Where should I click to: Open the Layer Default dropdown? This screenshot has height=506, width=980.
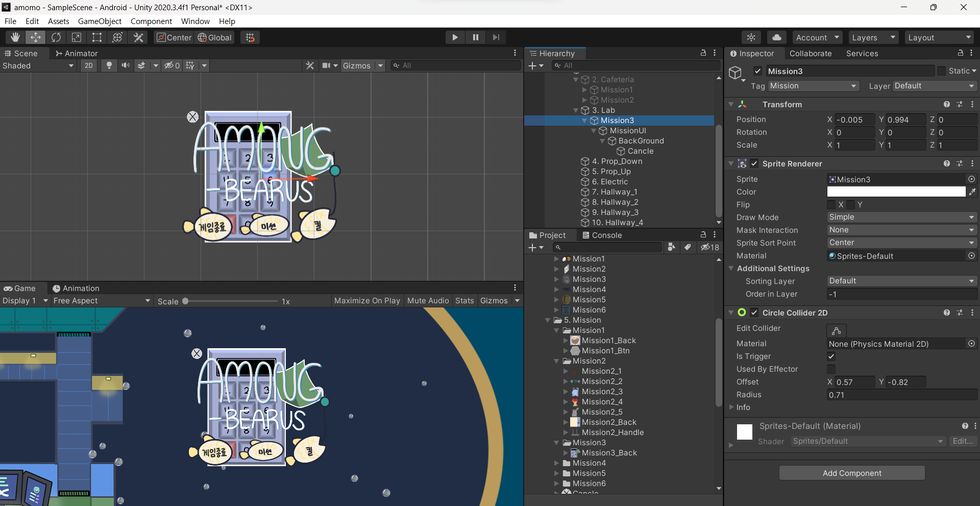point(935,86)
